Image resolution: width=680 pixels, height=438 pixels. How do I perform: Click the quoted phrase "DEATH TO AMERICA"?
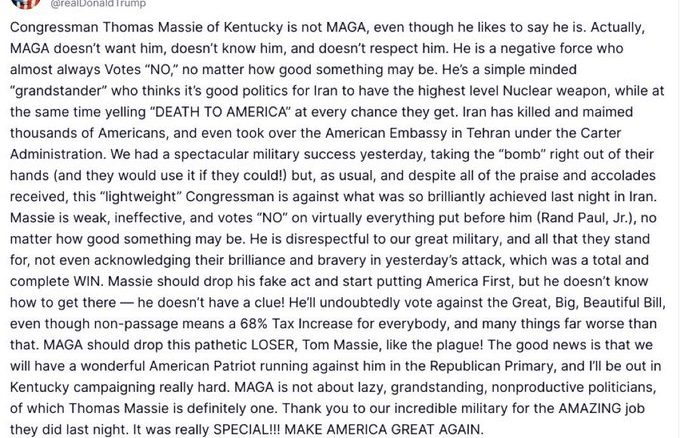[221, 112]
